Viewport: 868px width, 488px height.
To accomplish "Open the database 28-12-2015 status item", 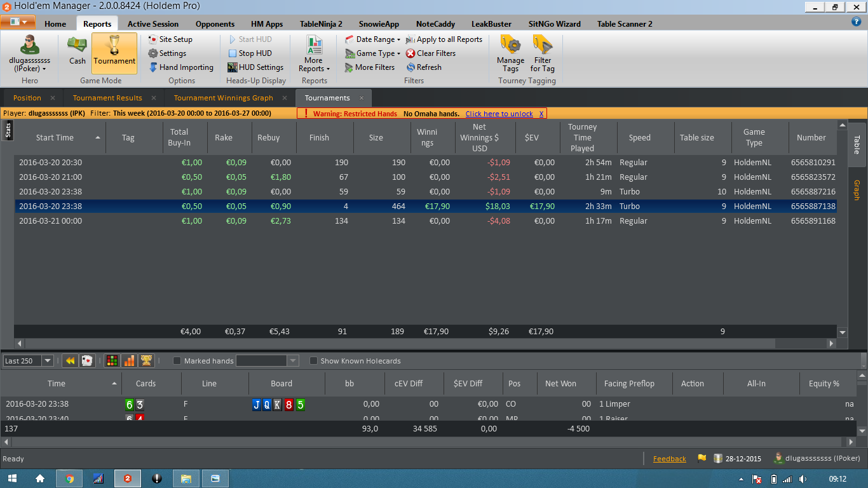I will coord(737,458).
